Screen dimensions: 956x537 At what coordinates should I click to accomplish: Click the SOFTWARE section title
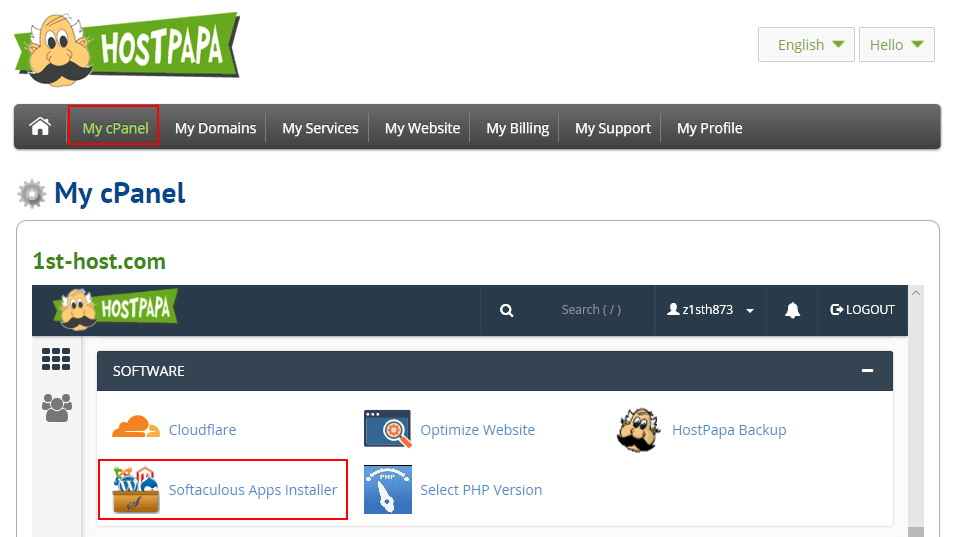tap(149, 371)
